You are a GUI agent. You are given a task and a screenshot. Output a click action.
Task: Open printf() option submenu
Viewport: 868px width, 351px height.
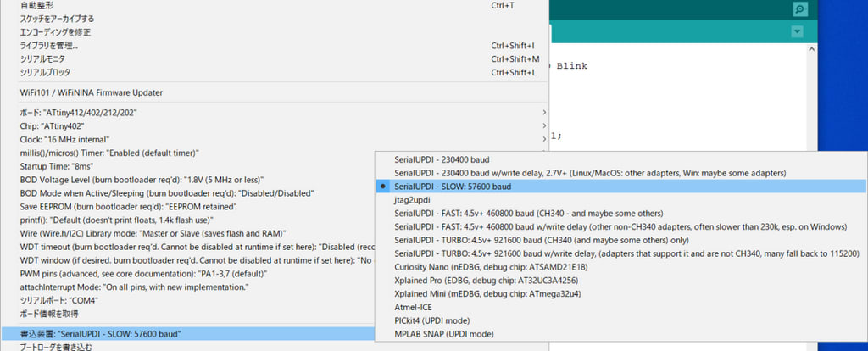pos(188,220)
